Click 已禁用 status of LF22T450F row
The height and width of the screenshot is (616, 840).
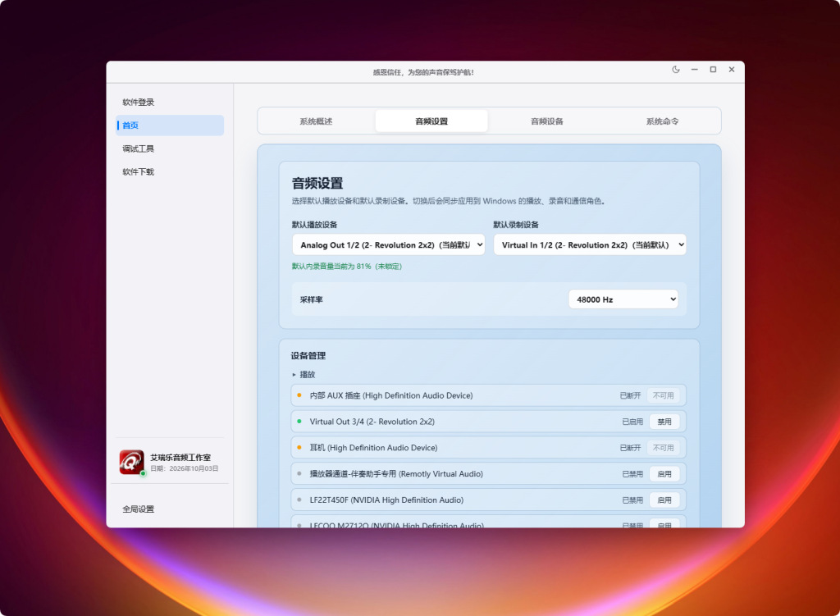click(632, 500)
